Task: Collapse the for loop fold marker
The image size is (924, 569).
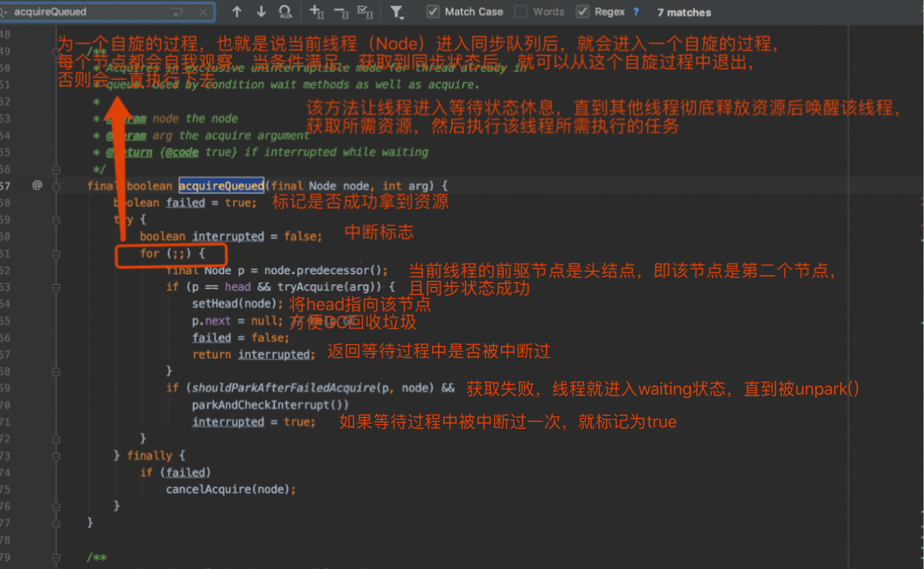Action: [56, 254]
